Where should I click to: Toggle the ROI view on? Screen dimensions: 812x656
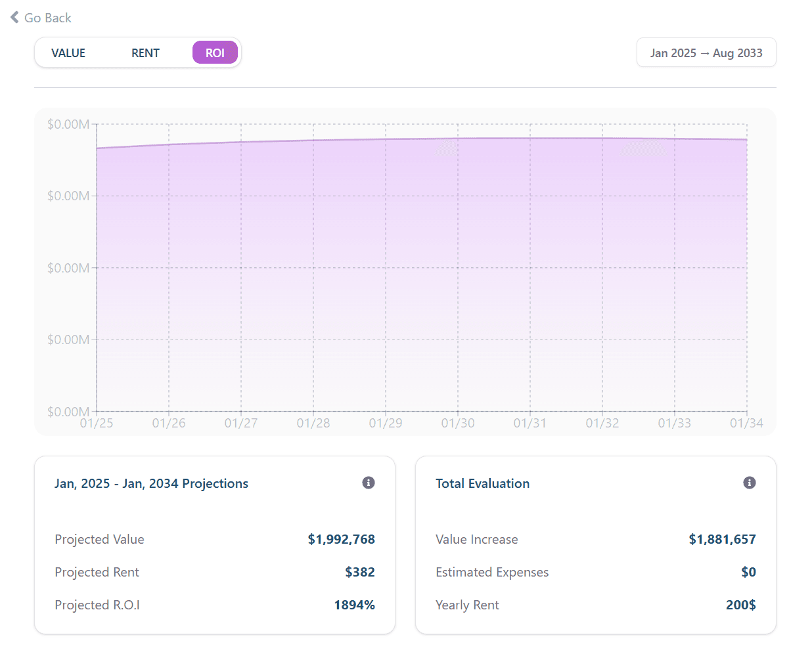215,53
